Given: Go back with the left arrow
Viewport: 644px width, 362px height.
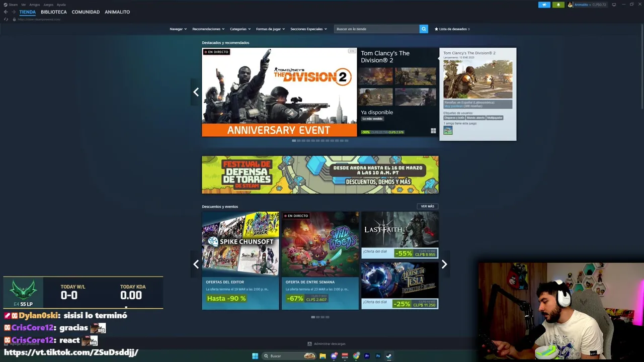Looking at the screenshot, I should (x=6, y=12).
